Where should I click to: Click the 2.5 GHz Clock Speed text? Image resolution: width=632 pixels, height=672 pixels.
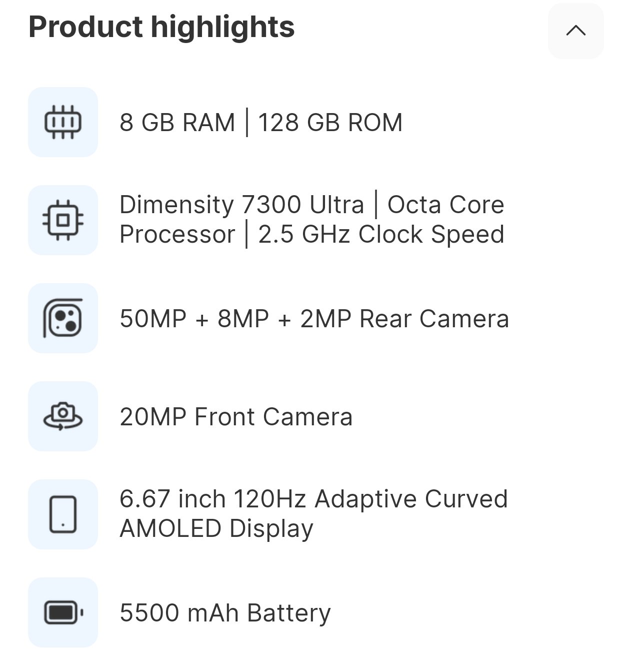(381, 234)
